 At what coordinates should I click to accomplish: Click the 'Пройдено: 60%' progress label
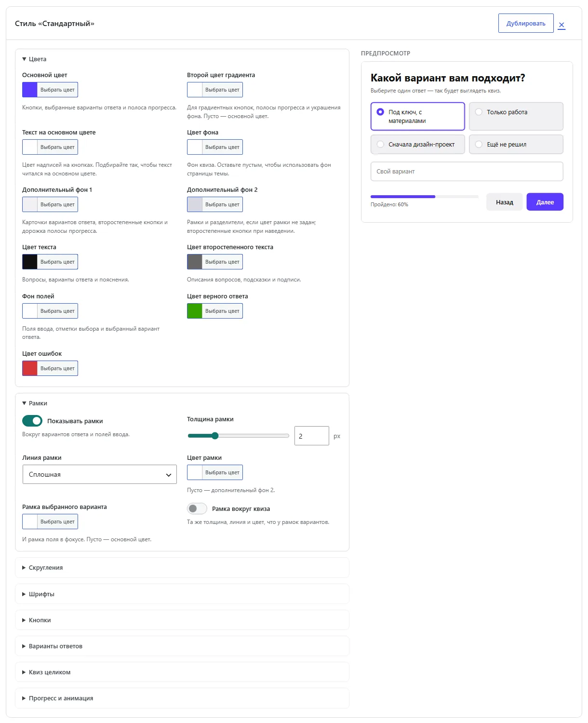click(x=389, y=204)
